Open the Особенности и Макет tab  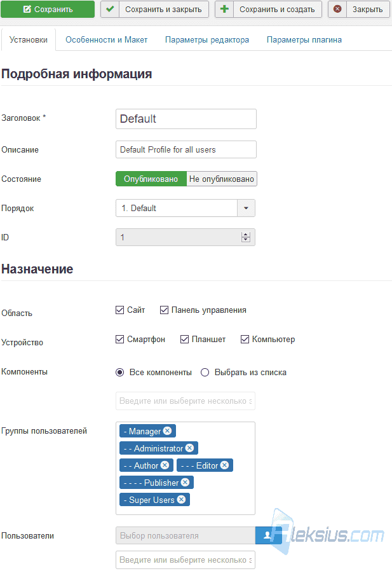click(106, 39)
